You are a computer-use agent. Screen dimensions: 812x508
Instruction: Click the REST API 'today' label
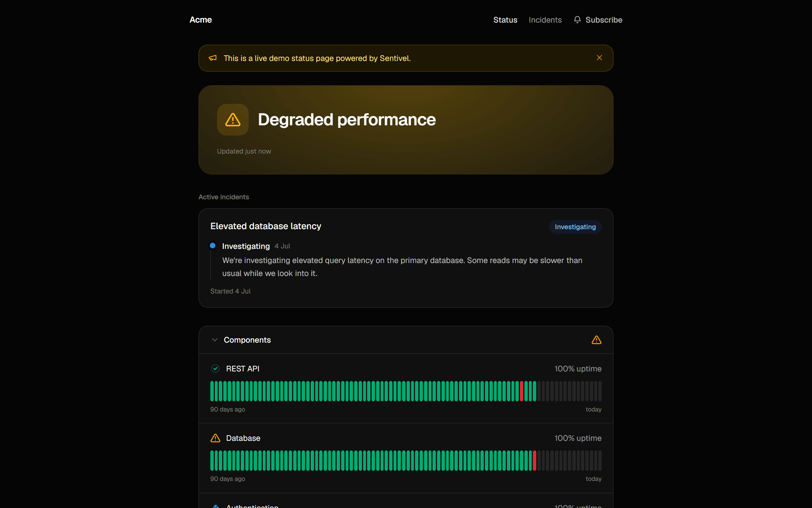(x=593, y=410)
